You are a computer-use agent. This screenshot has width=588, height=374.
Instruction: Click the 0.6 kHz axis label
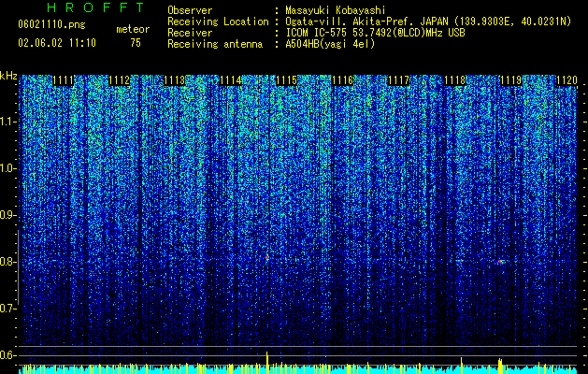point(7,355)
